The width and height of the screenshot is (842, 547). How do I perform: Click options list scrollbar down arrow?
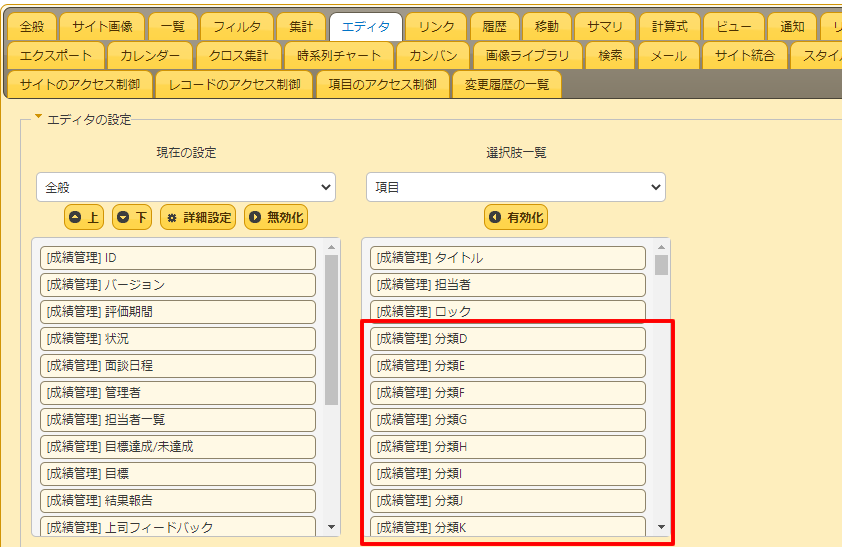(662, 527)
